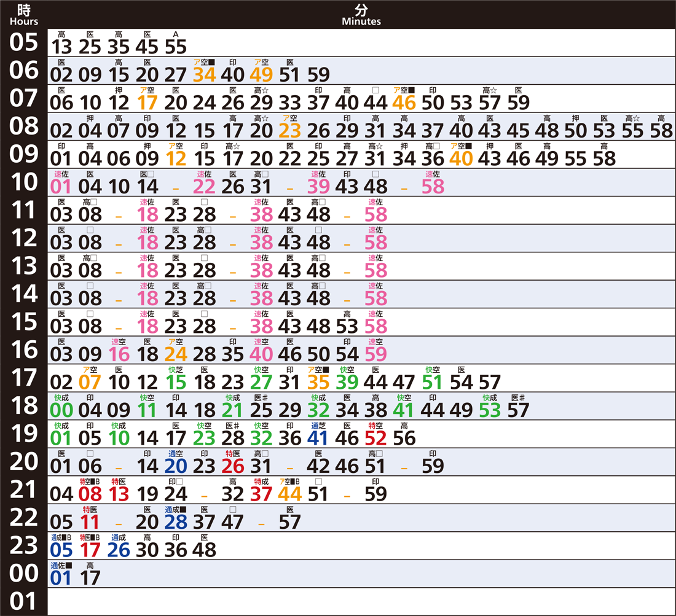Select the green 00 departure at 18 o'clock
This screenshot has width=676, height=616.
point(61,410)
